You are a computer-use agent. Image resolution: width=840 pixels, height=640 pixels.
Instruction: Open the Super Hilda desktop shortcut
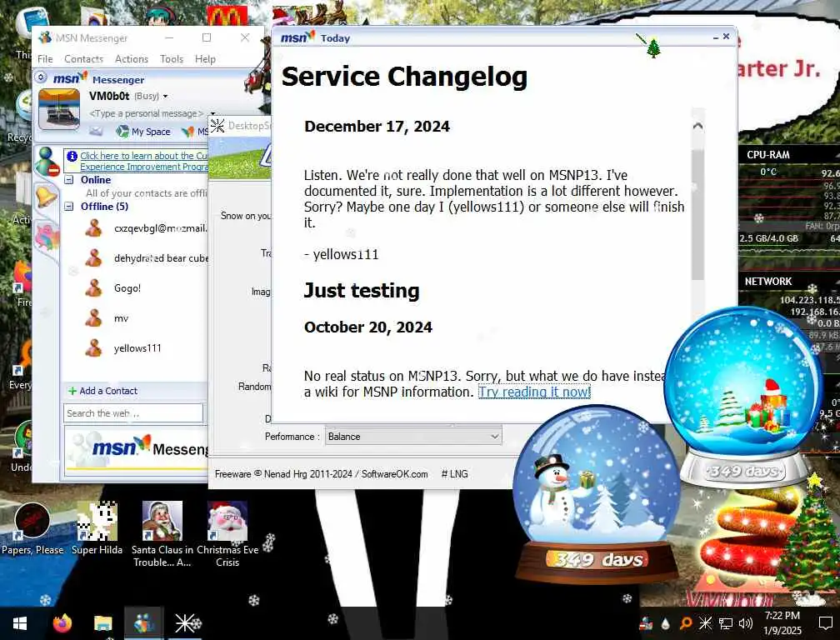coord(97,529)
